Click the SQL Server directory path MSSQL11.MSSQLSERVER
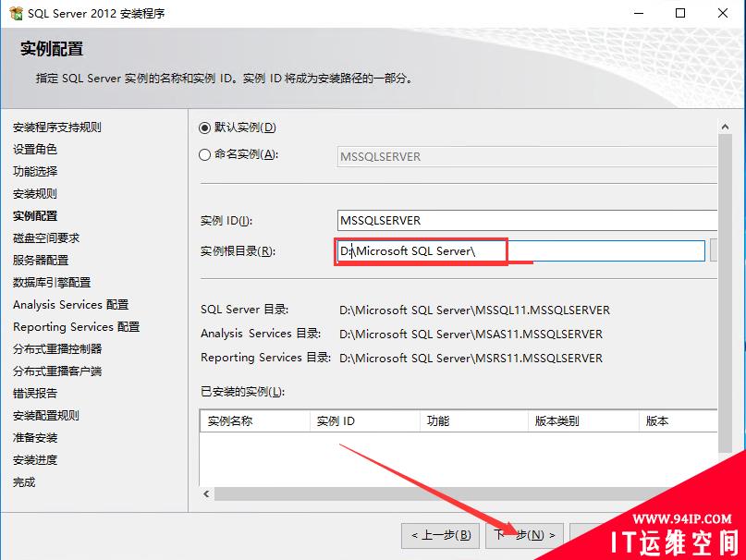This screenshot has height=560, width=746. click(x=474, y=310)
